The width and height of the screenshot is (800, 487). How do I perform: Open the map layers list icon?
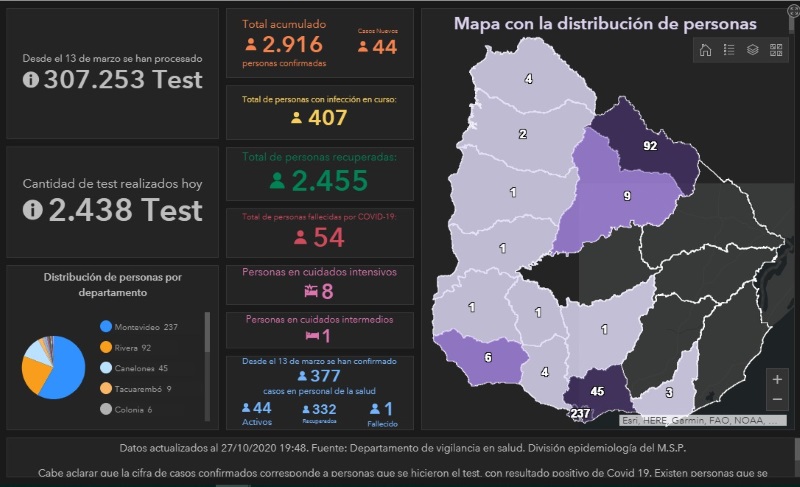tap(753, 50)
